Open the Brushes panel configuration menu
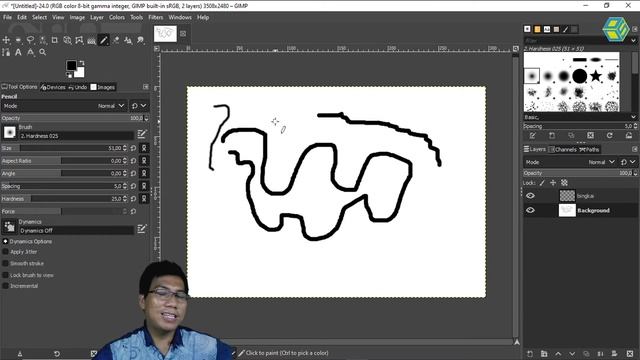 tap(635, 29)
